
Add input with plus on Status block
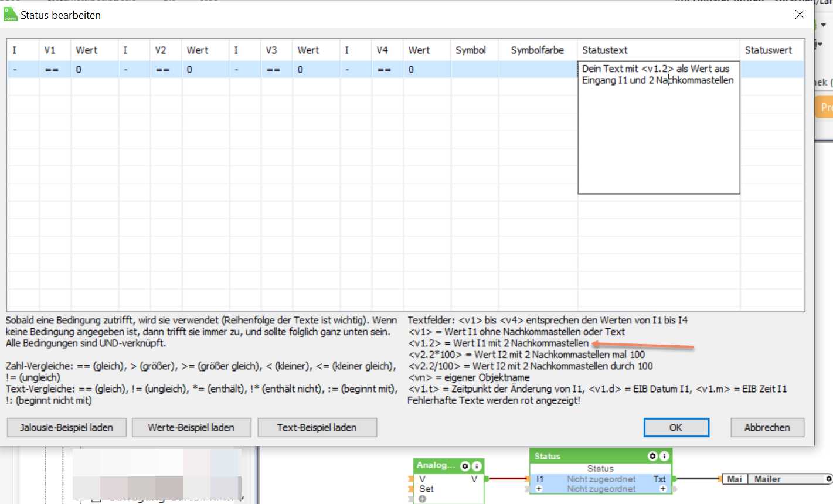[x=539, y=489]
